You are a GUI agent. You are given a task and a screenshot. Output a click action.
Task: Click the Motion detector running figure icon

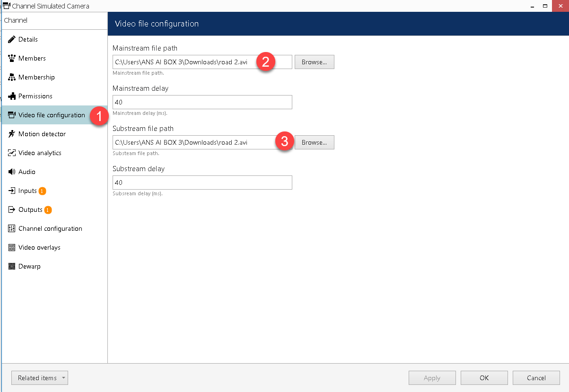[x=12, y=134]
